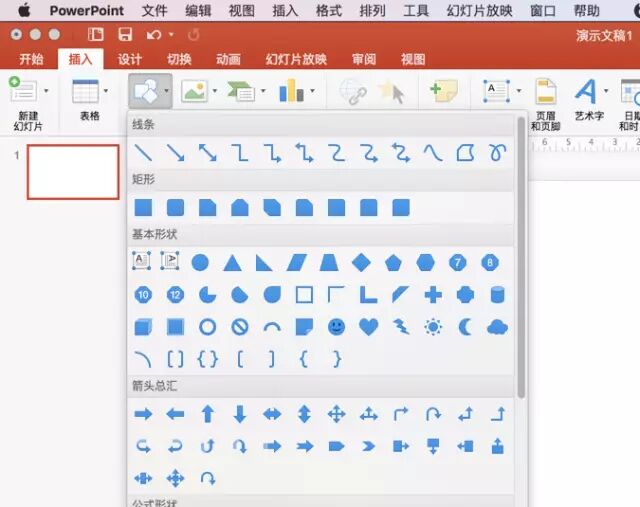Choose the isosceles triangle shape
This screenshot has height=507, width=640.
point(233,262)
